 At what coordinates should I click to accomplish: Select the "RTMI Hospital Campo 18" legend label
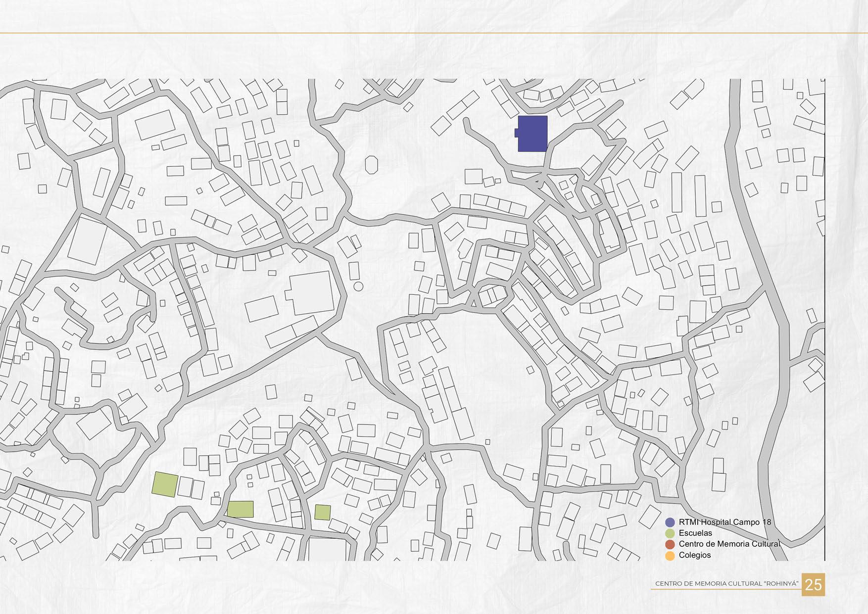(x=725, y=522)
